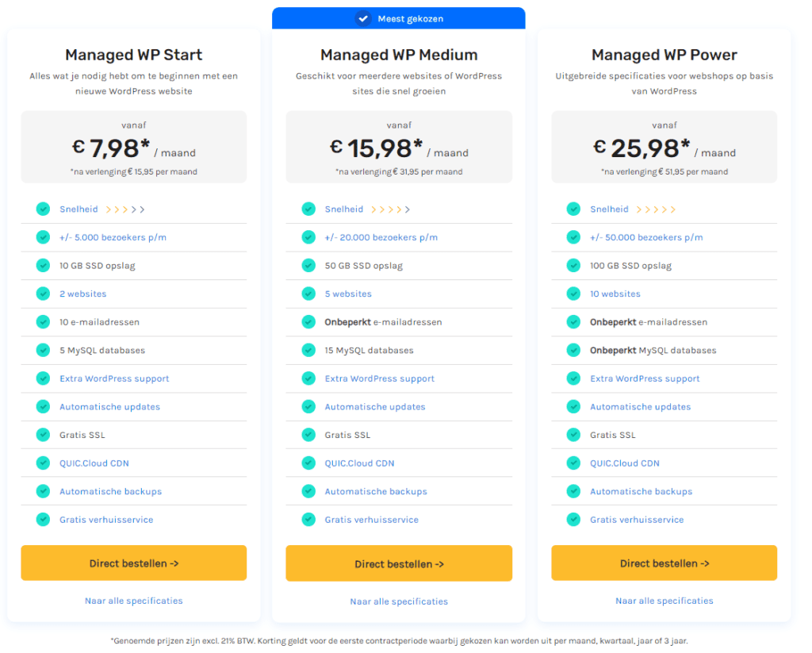Viewport: 812px width, 653px height.
Task: Click the checkmark icon in Meest gekozen badge
Action: pyautogui.click(x=363, y=18)
